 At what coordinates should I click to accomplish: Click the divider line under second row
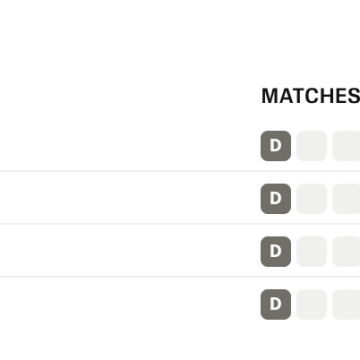(180, 224)
